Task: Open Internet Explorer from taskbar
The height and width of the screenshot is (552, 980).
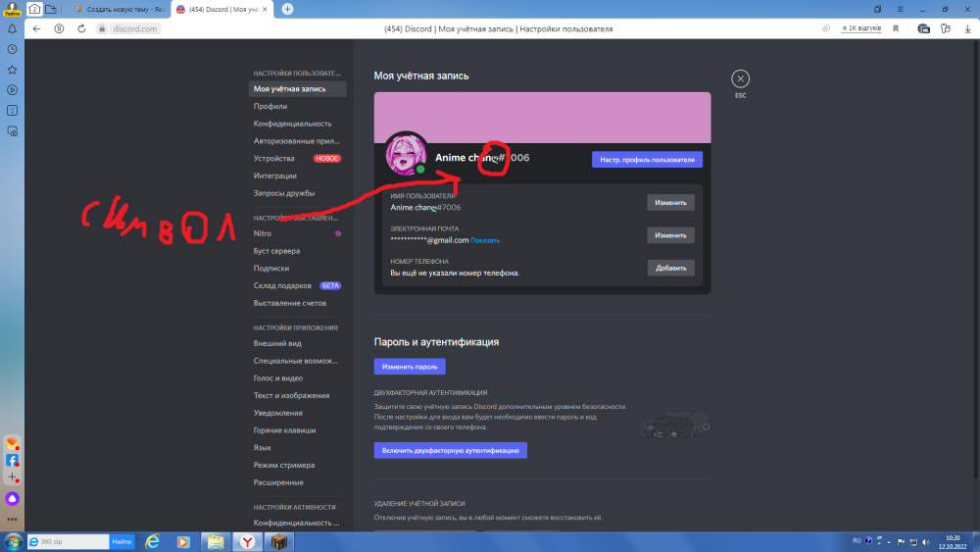Action: point(153,542)
